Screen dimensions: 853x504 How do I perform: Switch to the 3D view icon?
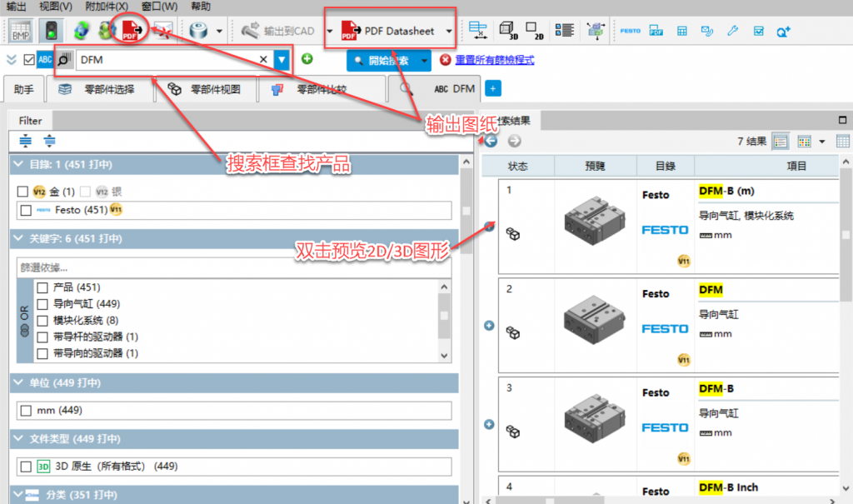508,31
